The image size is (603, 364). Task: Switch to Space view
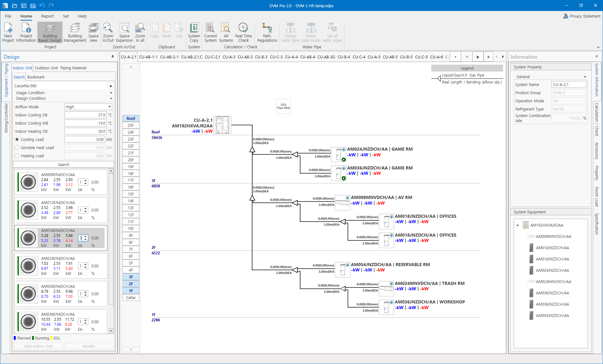point(93,32)
